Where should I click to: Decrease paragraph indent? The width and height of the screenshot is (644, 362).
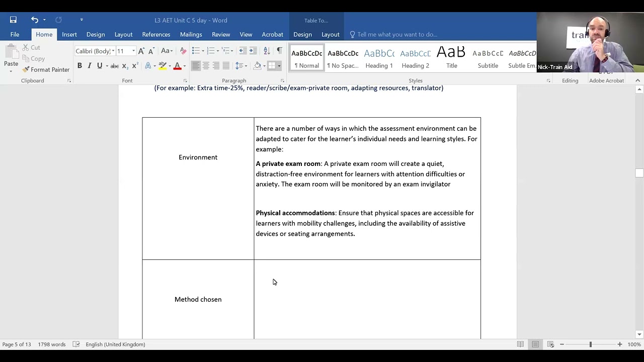243,51
